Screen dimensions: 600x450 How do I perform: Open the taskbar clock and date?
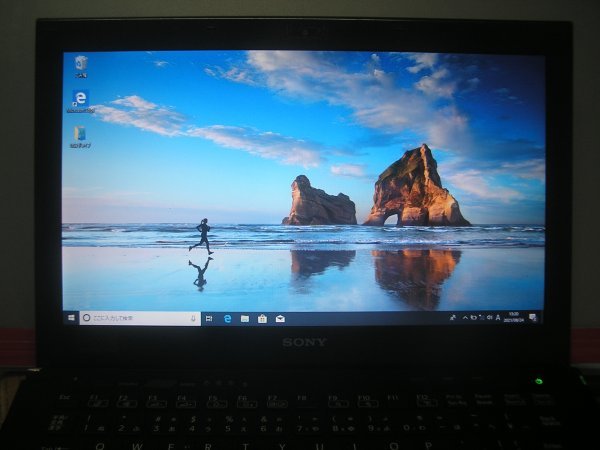(x=514, y=318)
